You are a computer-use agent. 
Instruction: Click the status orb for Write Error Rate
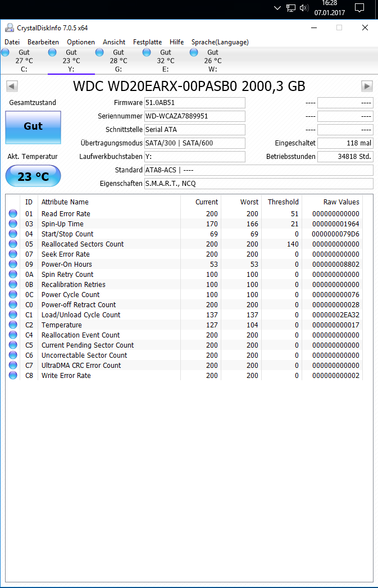[13, 376]
